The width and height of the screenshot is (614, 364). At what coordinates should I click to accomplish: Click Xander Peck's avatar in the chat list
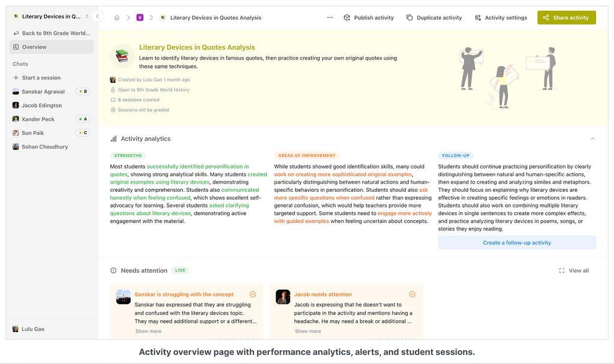[x=16, y=119]
